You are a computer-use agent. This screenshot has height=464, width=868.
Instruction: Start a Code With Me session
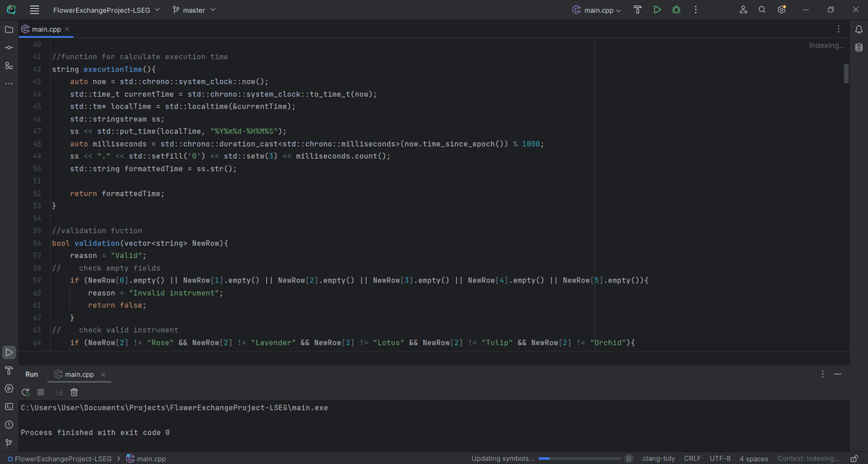742,9
